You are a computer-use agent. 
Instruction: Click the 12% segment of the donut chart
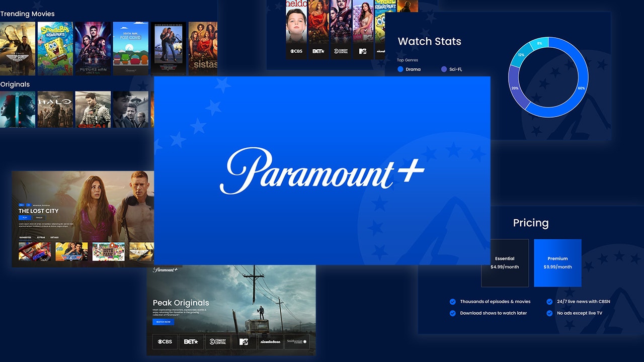pyautogui.click(x=521, y=54)
